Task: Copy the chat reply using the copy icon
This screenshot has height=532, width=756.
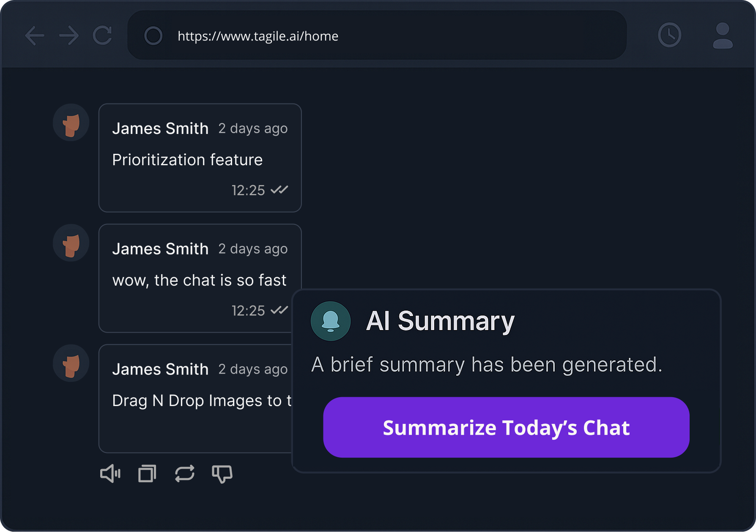Action: 147,473
